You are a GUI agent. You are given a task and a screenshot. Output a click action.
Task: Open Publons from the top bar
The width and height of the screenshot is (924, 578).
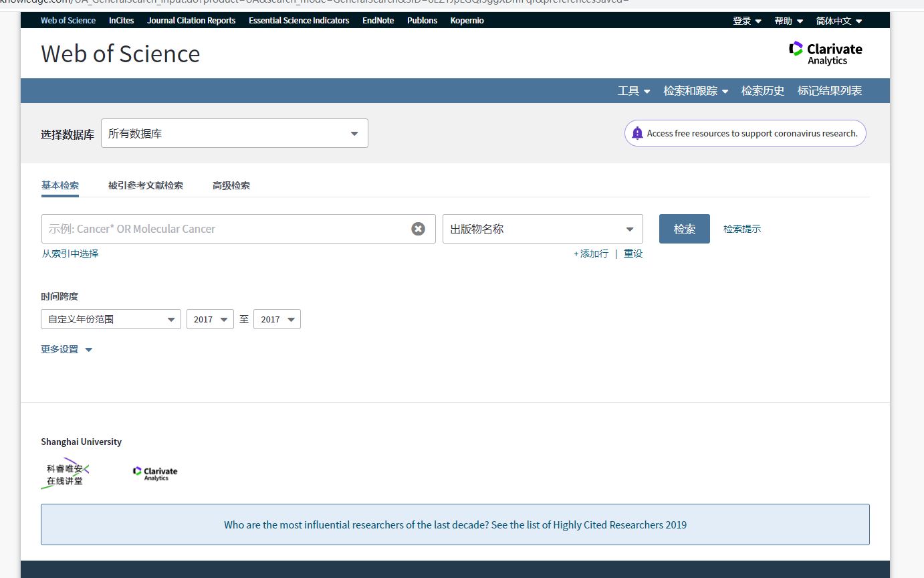(x=422, y=21)
